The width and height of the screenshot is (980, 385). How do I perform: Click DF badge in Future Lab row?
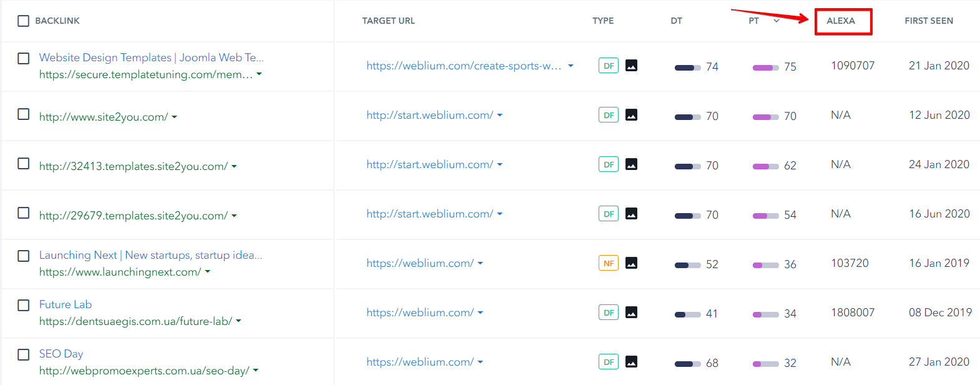pyautogui.click(x=609, y=312)
